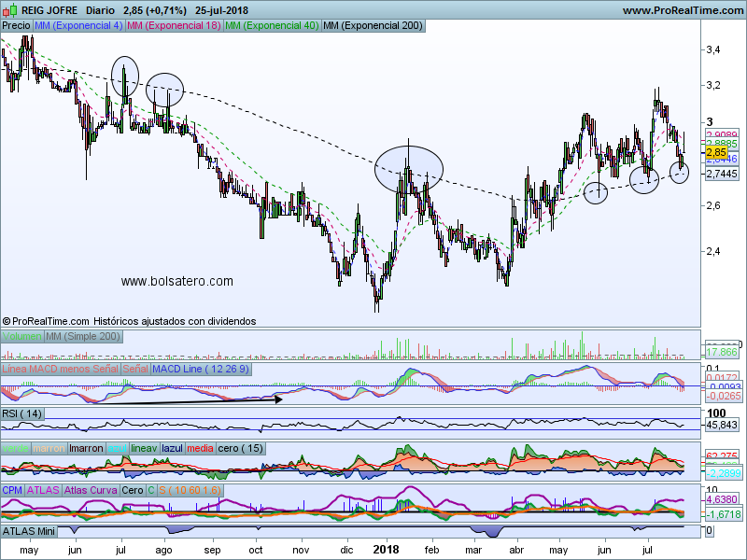This screenshot has width=747, height=560.
Task: Select the large ellipse annotation near 2018
Action: 408,169
